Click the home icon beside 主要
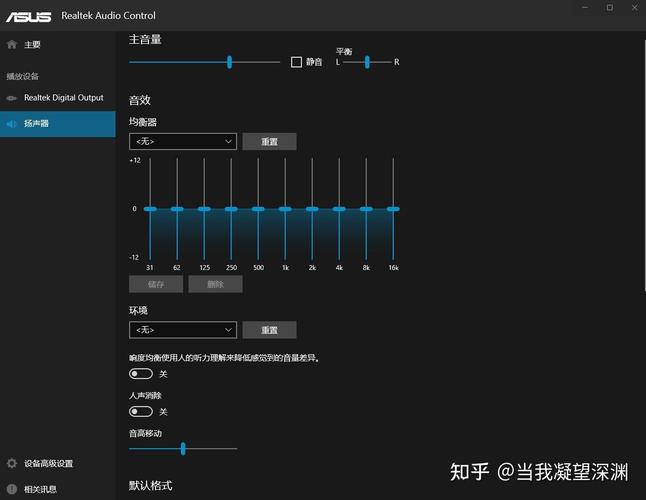The image size is (646, 500). point(12,44)
